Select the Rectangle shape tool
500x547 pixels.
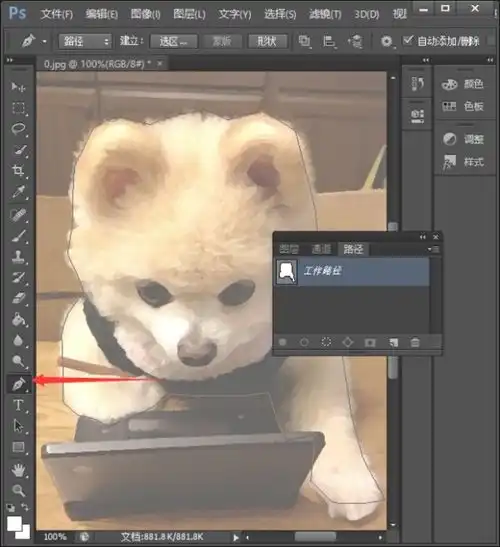[x=18, y=447]
